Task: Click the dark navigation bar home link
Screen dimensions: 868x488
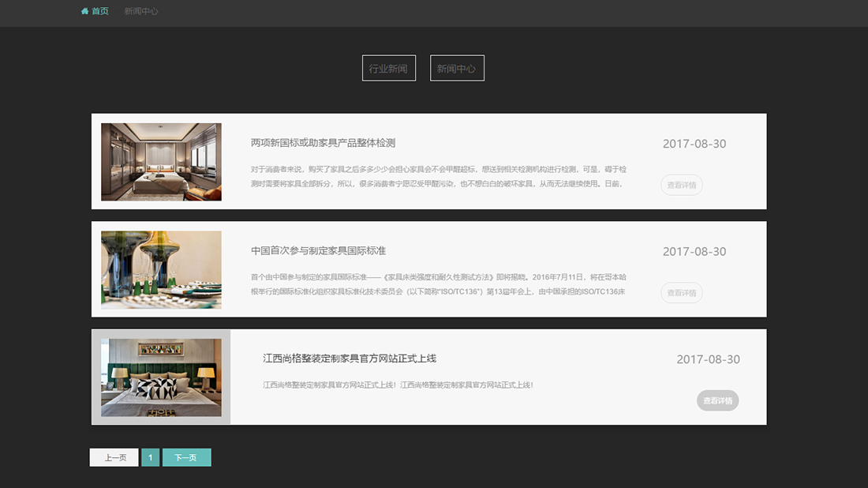Action: (95, 11)
